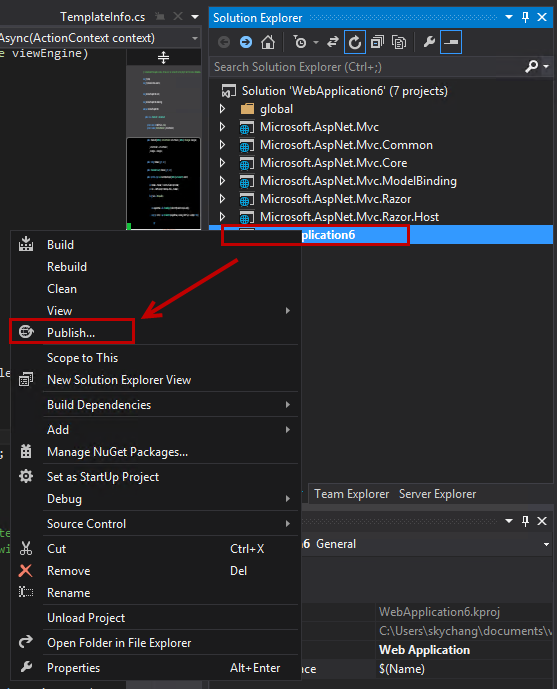Open the TemplateInfo.cs editor tab

click(x=102, y=17)
